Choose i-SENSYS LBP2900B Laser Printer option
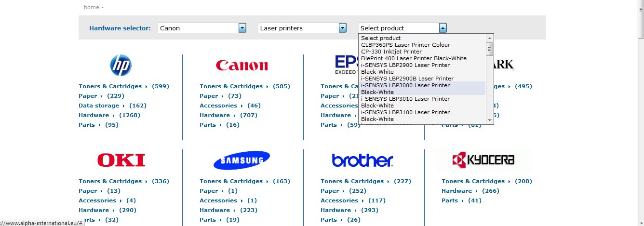Screen dimensions: 644x226 pyautogui.click(x=422, y=79)
